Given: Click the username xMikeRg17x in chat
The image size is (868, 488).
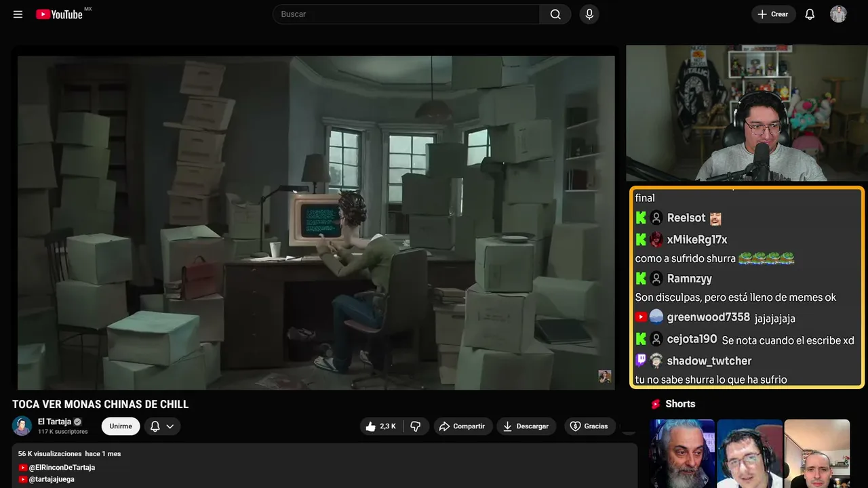Looking at the screenshot, I should pyautogui.click(x=697, y=240).
